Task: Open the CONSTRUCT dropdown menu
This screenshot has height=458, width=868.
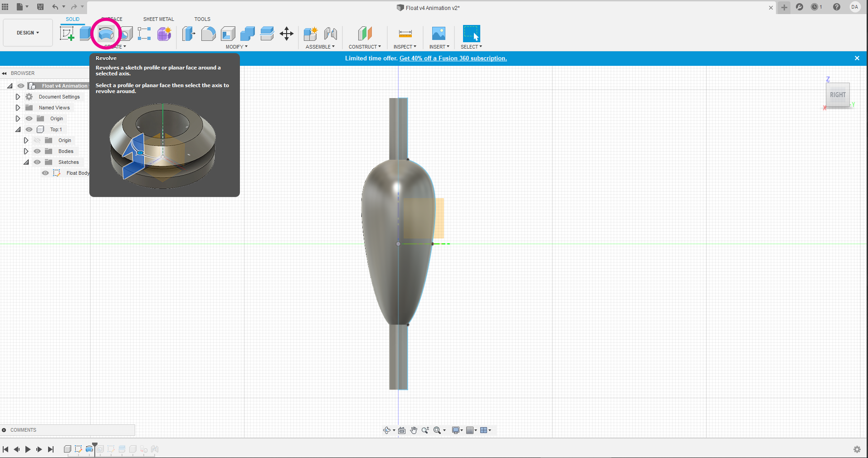Action: click(365, 47)
